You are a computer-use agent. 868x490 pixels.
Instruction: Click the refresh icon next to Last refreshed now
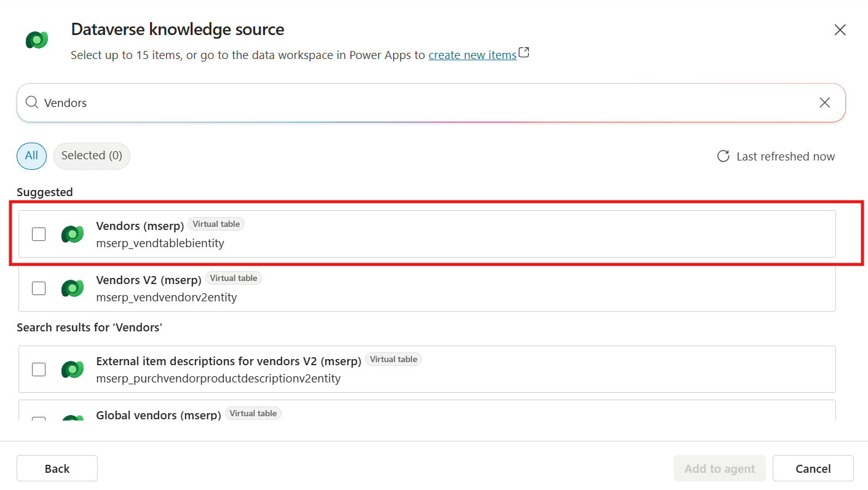(x=724, y=156)
